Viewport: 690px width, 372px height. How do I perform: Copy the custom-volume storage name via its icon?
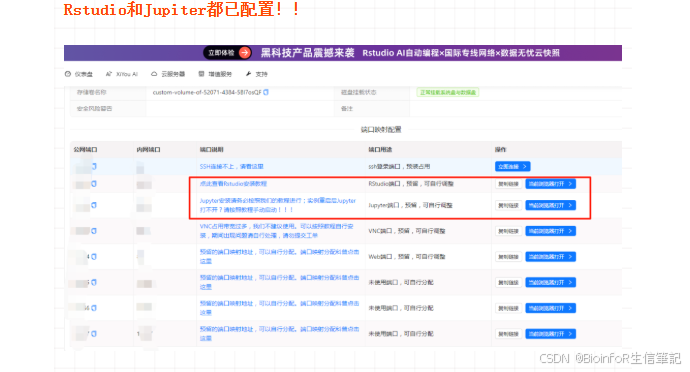pyautogui.click(x=266, y=92)
